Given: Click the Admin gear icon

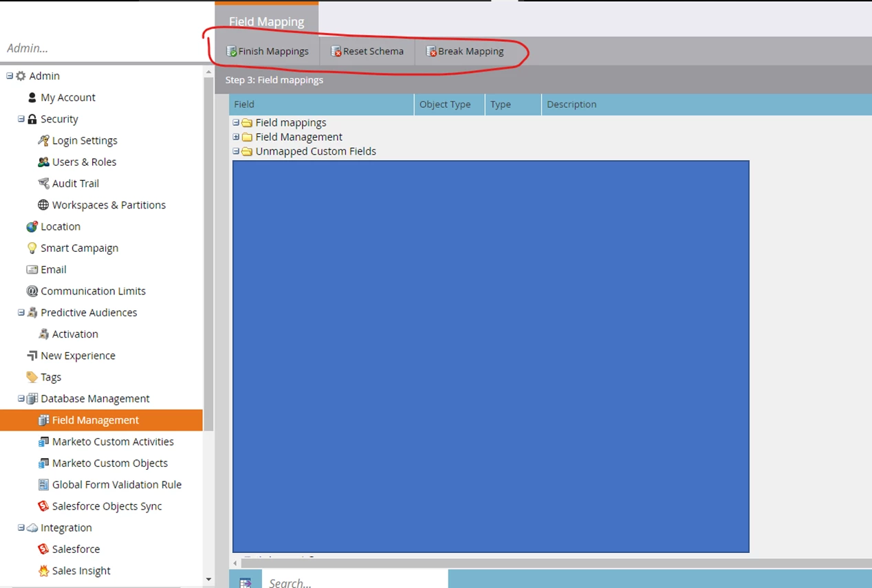Looking at the screenshot, I should click(x=21, y=76).
